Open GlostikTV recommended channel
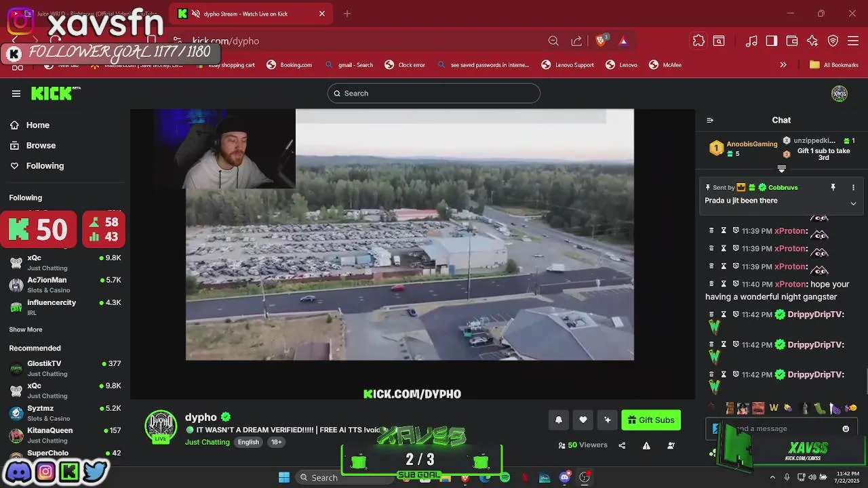The image size is (868, 488). coord(65,368)
